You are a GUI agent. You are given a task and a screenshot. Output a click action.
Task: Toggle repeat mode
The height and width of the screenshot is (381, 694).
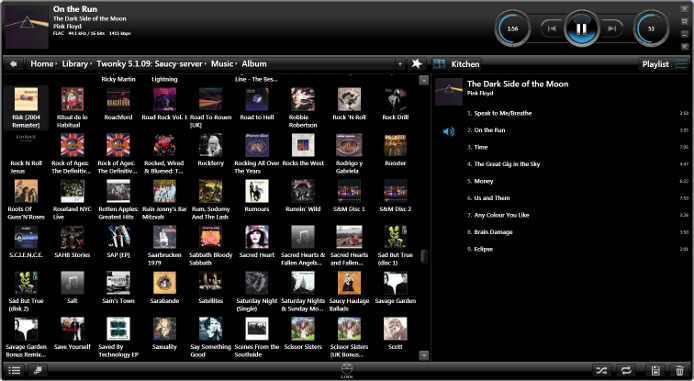point(626,370)
